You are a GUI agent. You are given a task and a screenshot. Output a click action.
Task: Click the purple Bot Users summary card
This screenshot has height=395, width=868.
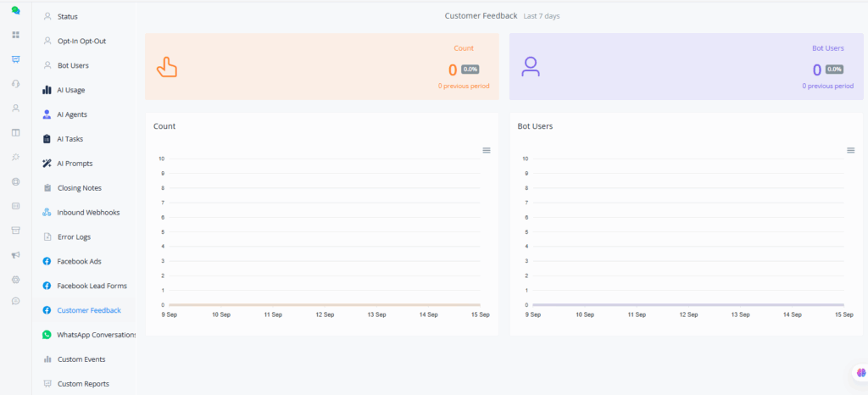tap(686, 67)
